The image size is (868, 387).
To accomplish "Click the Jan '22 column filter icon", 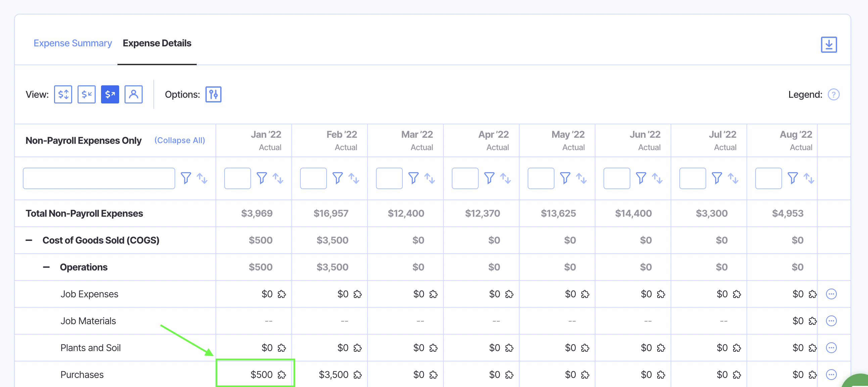I will pyautogui.click(x=261, y=178).
